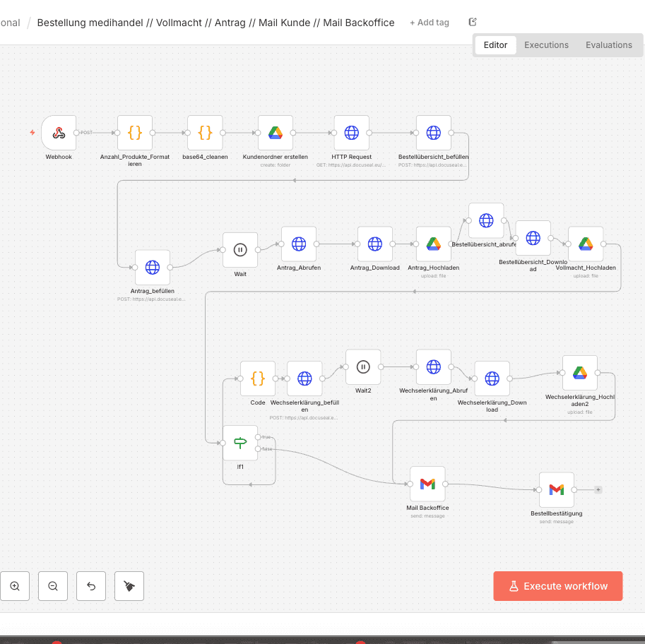Click the Add tag link

(430, 23)
